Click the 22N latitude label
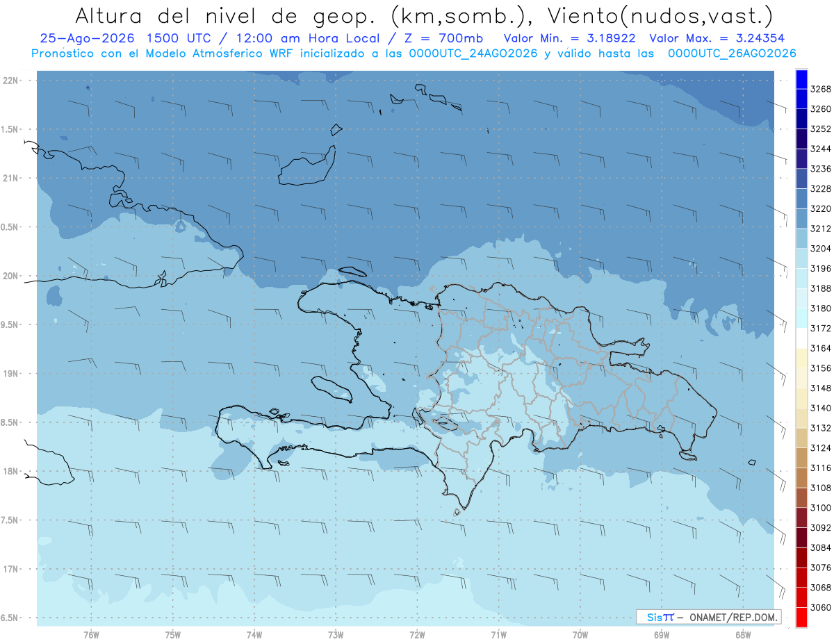This screenshot has height=644, width=834. coord(10,81)
